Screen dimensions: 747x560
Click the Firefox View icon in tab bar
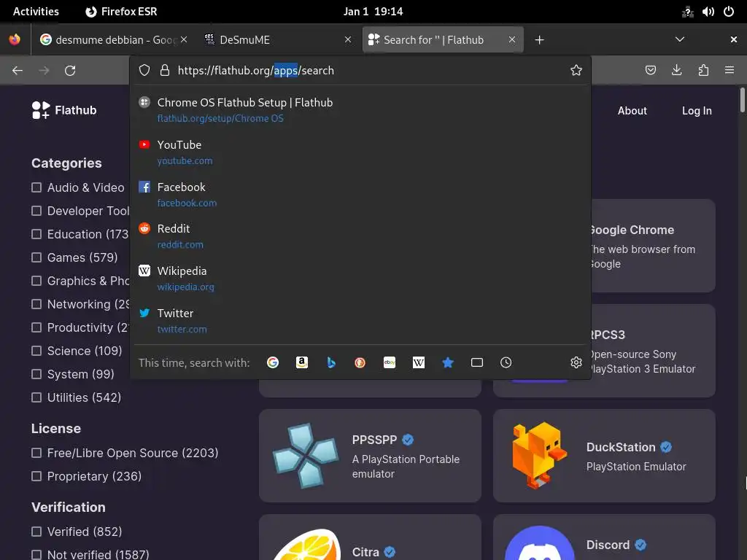pyautogui.click(x=15, y=39)
